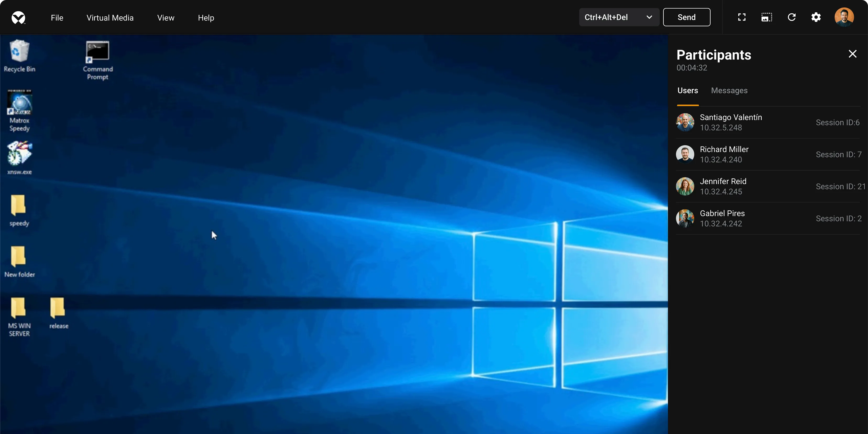Screen dimensions: 868x434
Task: Select Gabriel Pires's avatar
Action: point(685,218)
